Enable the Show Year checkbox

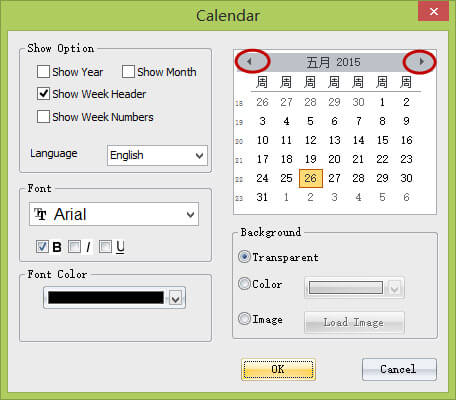pos(43,72)
